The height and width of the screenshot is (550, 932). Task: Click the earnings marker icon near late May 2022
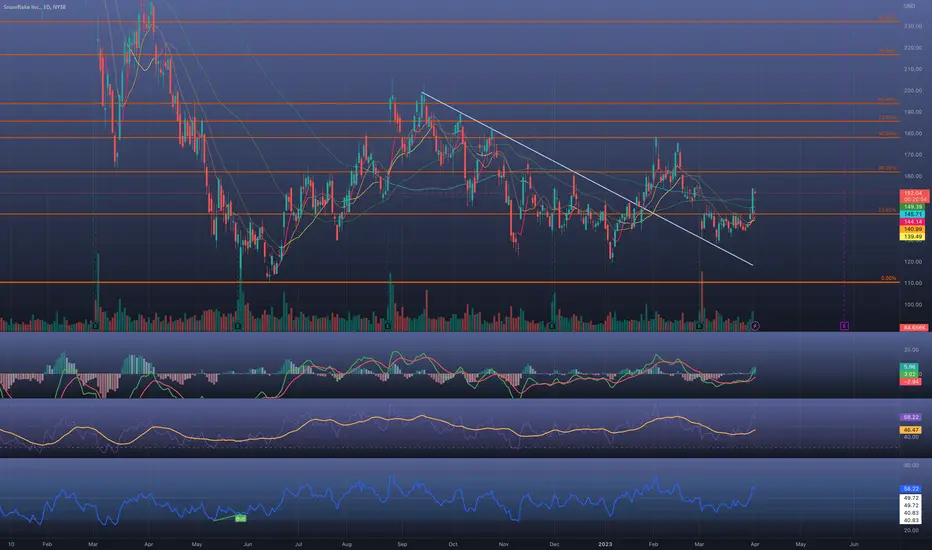[x=238, y=326]
